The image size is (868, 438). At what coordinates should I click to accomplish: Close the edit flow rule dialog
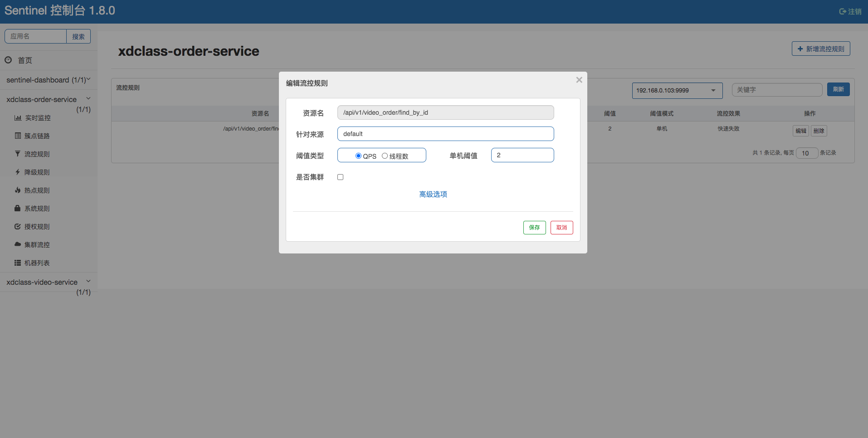(579, 80)
